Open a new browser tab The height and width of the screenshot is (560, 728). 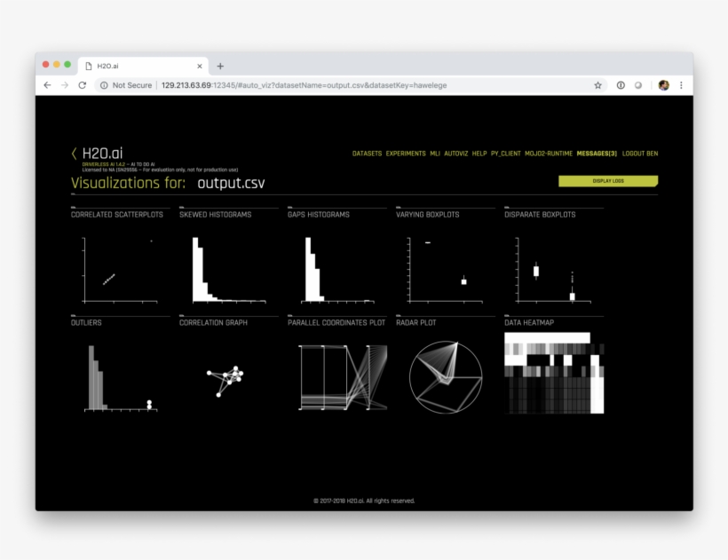pos(220,65)
